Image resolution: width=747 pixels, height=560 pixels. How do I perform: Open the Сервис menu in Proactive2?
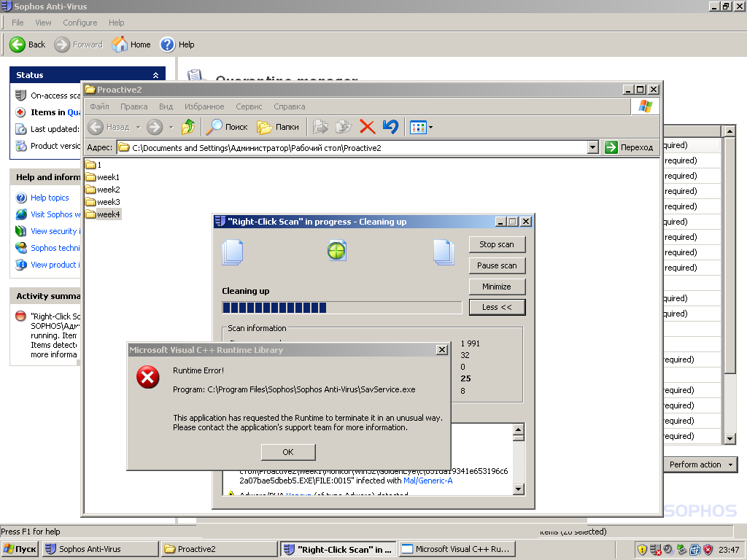(x=249, y=106)
